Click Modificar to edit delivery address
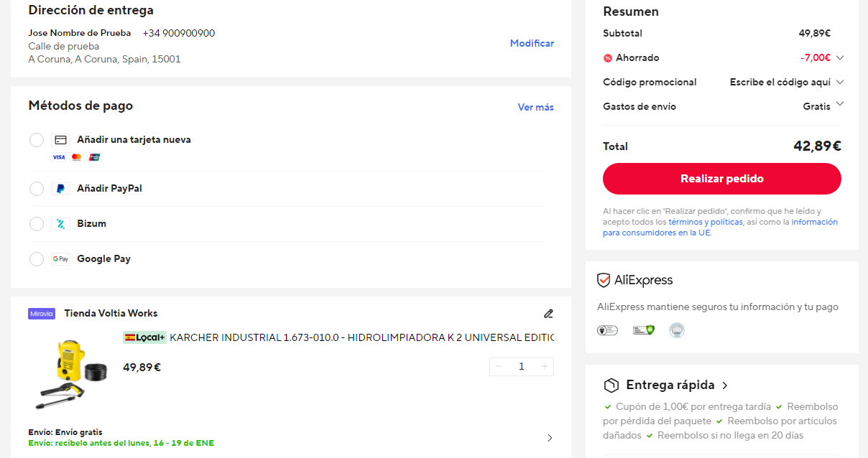 click(532, 44)
